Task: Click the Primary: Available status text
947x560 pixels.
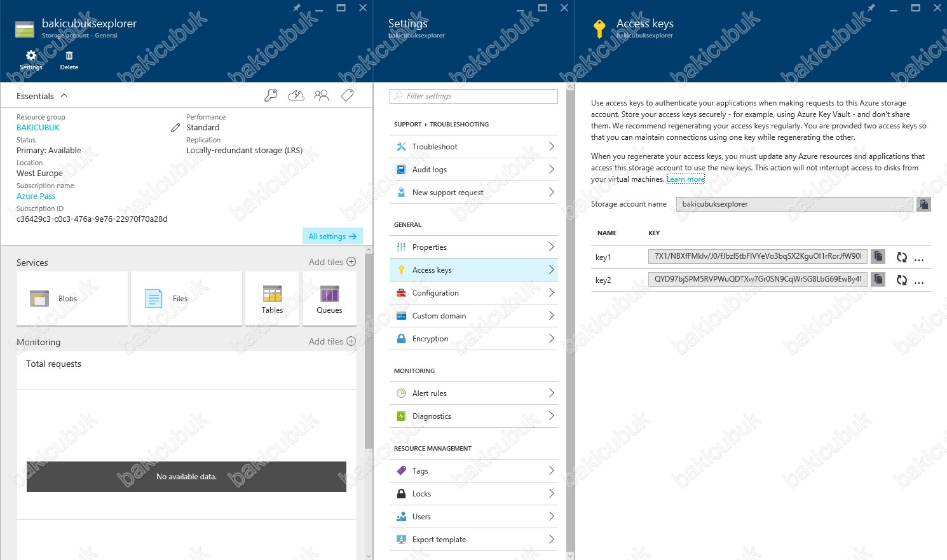Action: coord(49,151)
